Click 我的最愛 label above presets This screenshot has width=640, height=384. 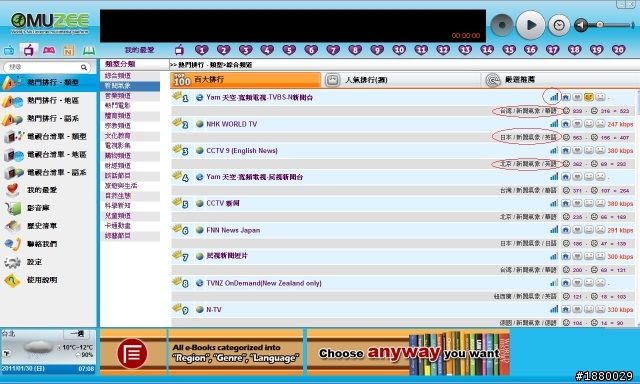[x=140, y=50]
